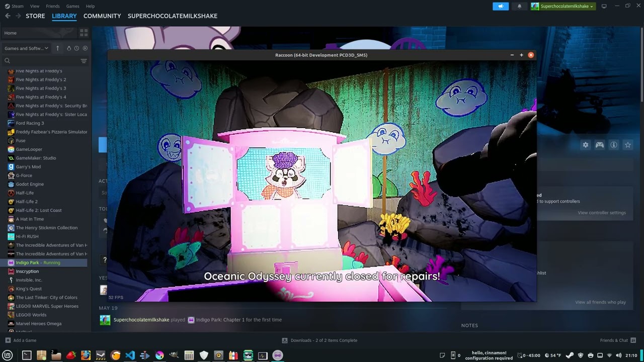Select Half-Life 2: Lost Coast

(x=39, y=210)
